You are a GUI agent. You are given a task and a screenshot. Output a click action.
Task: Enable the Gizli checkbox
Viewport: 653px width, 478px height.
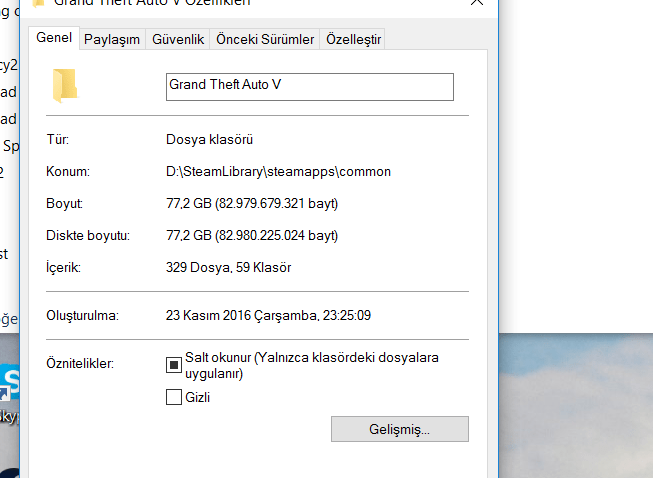point(174,397)
